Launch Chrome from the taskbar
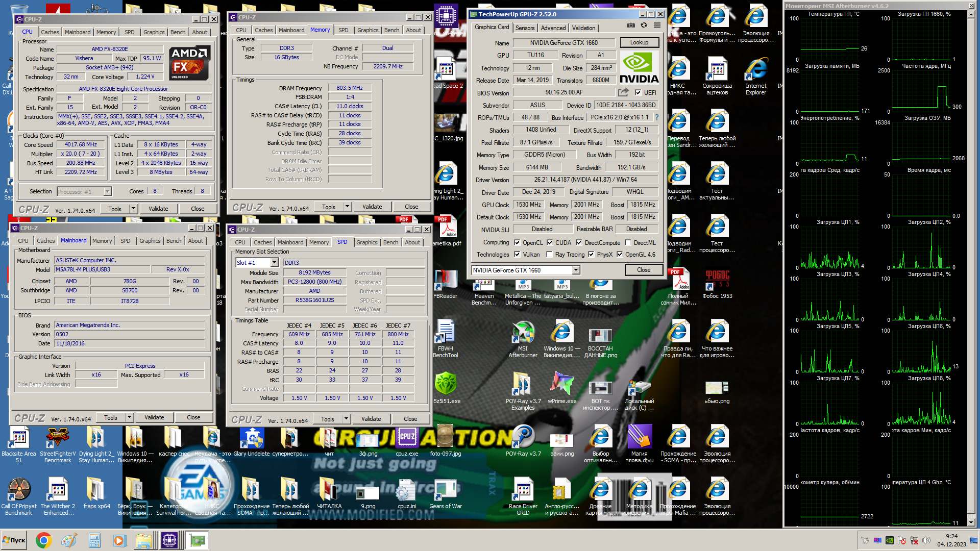The width and height of the screenshot is (980, 551). tap(44, 540)
